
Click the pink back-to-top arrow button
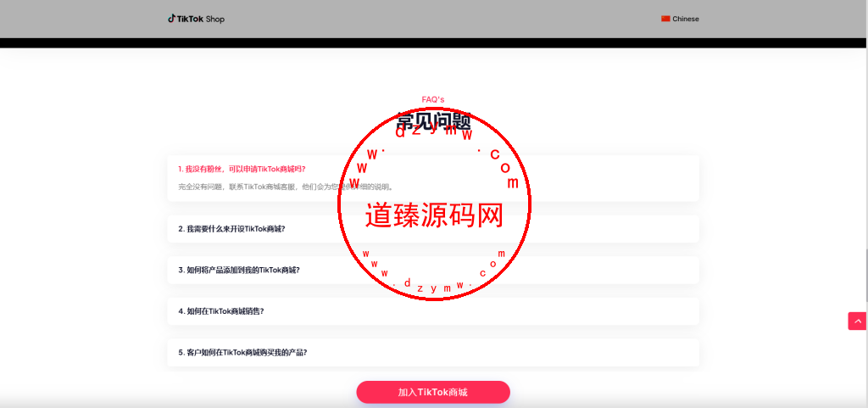coord(857,321)
